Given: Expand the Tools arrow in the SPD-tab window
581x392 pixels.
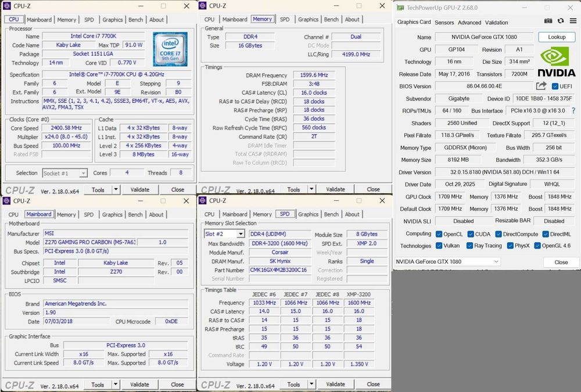Looking at the screenshot, I should pos(311,384).
